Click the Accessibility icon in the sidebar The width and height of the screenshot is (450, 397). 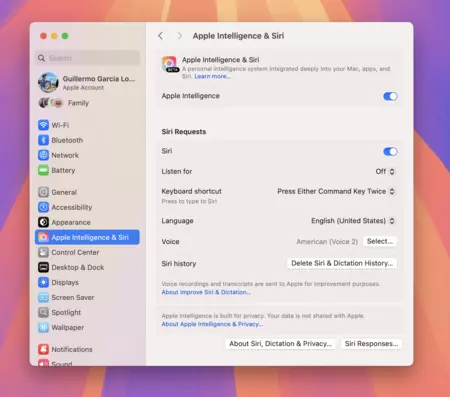point(43,207)
